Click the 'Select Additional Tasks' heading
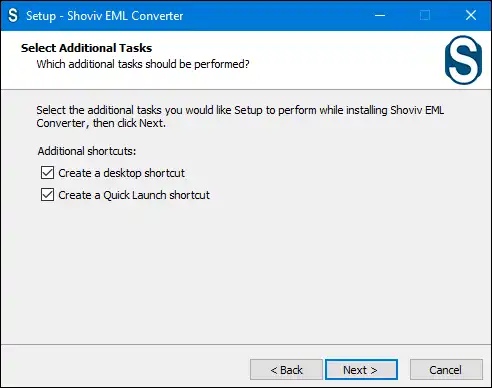Image resolution: width=492 pixels, height=388 pixels. point(86,48)
